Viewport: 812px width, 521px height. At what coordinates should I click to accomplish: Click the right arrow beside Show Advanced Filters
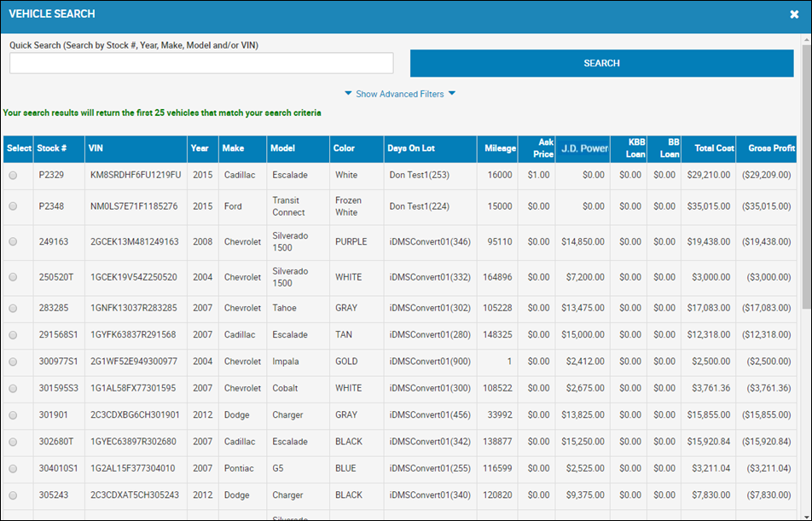(x=452, y=94)
